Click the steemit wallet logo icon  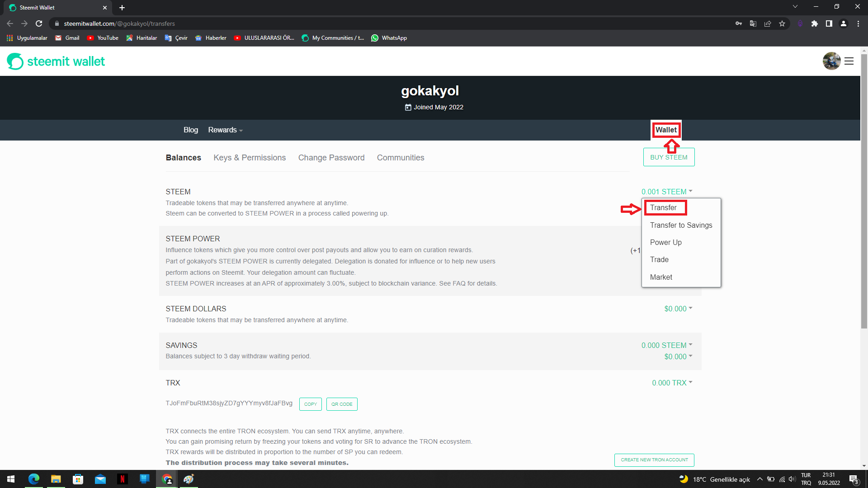pyautogui.click(x=15, y=61)
